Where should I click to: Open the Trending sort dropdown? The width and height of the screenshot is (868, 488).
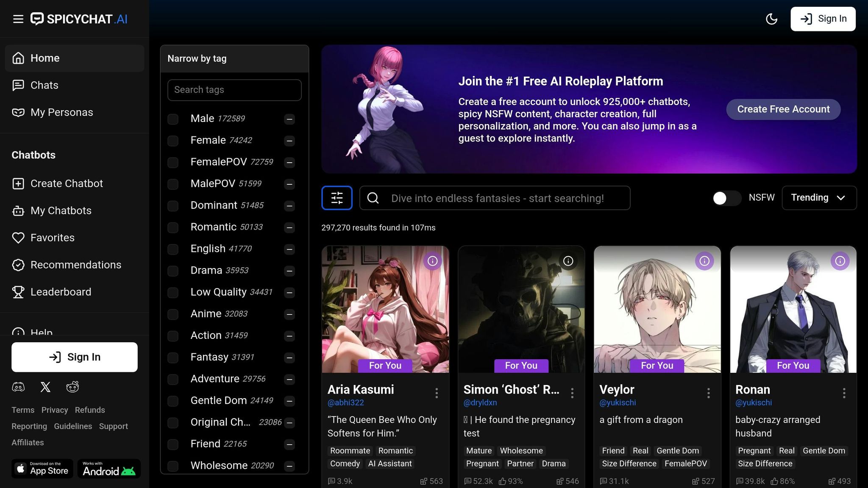tap(819, 198)
